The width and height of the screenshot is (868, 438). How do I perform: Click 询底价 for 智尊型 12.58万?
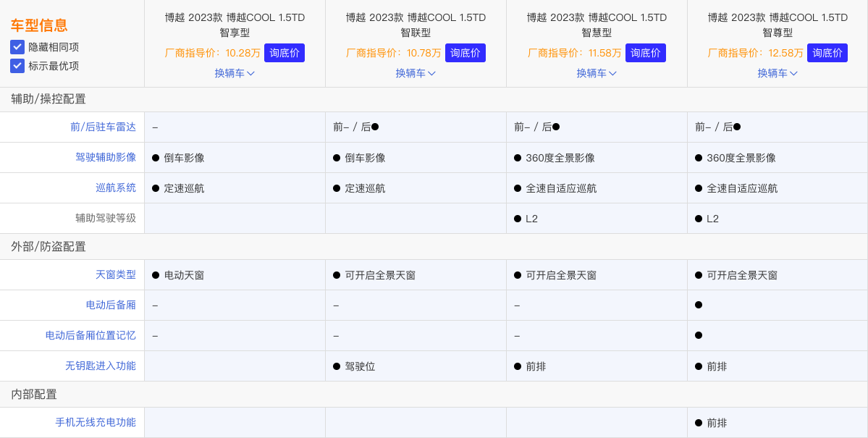(x=827, y=53)
